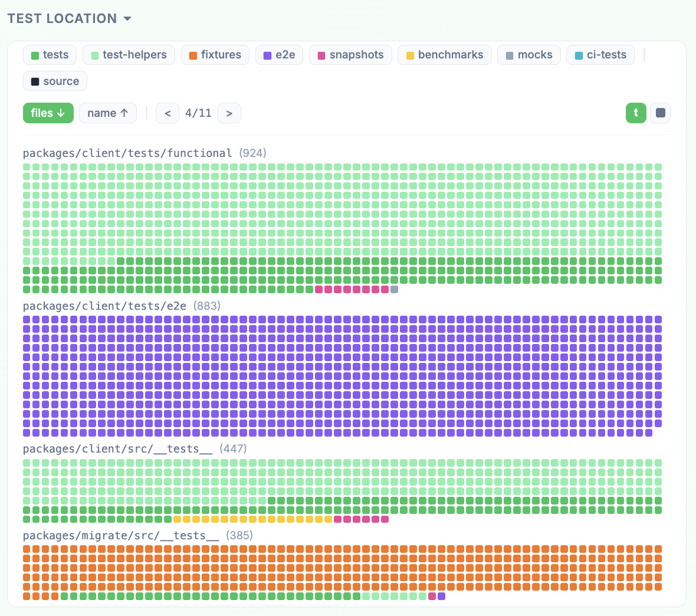Open packages/migrate/src/__tests__ directory label
The width and height of the screenshot is (696, 616).
tap(121, 536)
